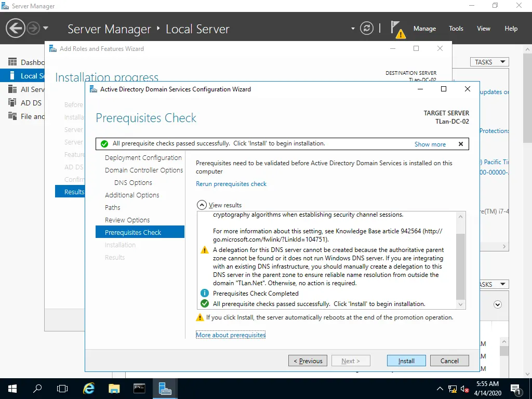Click the AD DS Configuration Wizard title icon
The height and width of the screenshot is (399, 532).
point(94,89)
